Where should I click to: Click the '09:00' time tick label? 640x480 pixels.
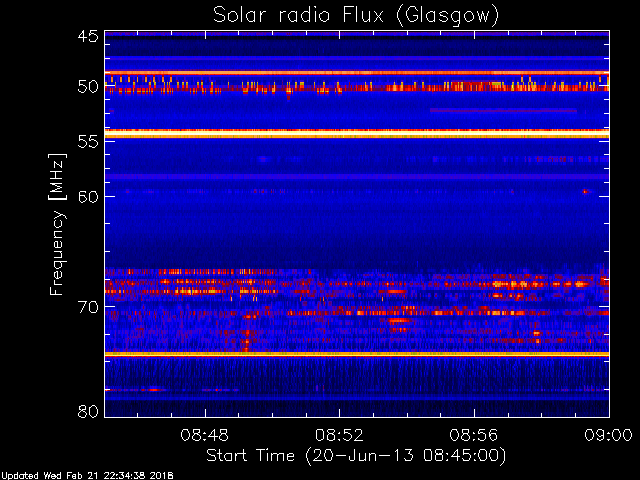coord(609,435)
